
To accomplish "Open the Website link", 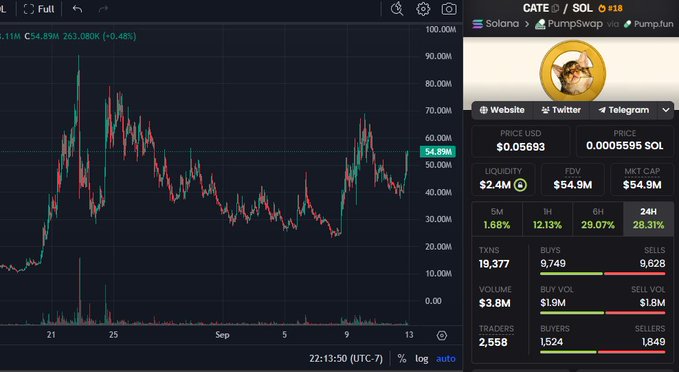I will point(502,110).
